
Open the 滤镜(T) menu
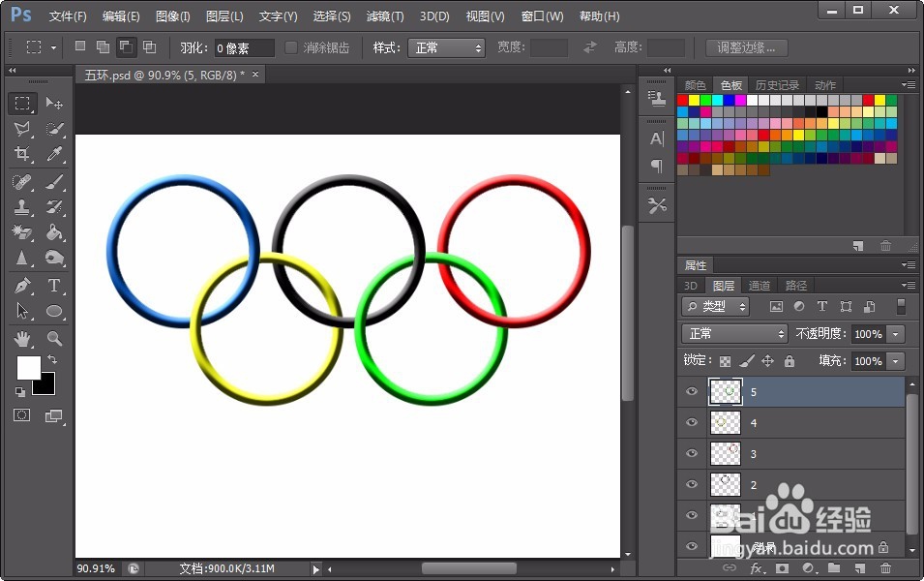tap(385, 16)
